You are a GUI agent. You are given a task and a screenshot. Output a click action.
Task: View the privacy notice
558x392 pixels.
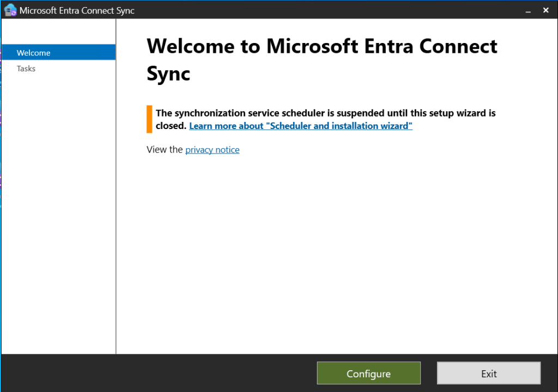[212, 149]
